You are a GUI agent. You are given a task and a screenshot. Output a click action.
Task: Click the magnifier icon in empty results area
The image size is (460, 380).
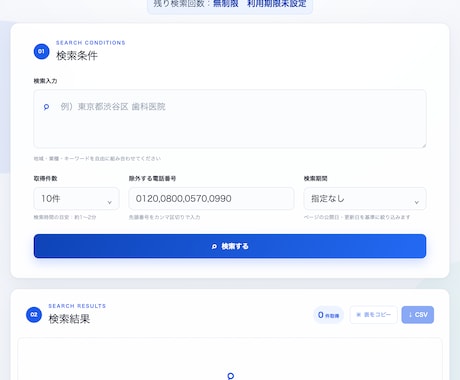pyautogui.click(x=230, y=376)
